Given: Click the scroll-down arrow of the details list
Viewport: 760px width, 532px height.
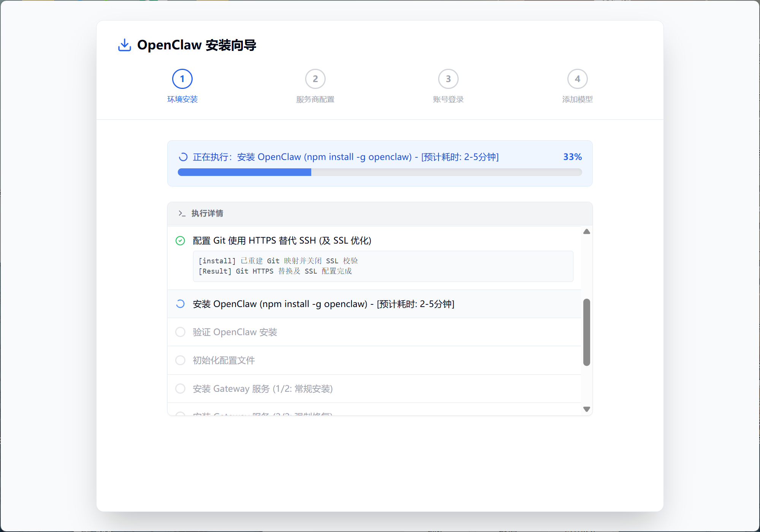Looking at the screenshot, I should coord(586,409).
